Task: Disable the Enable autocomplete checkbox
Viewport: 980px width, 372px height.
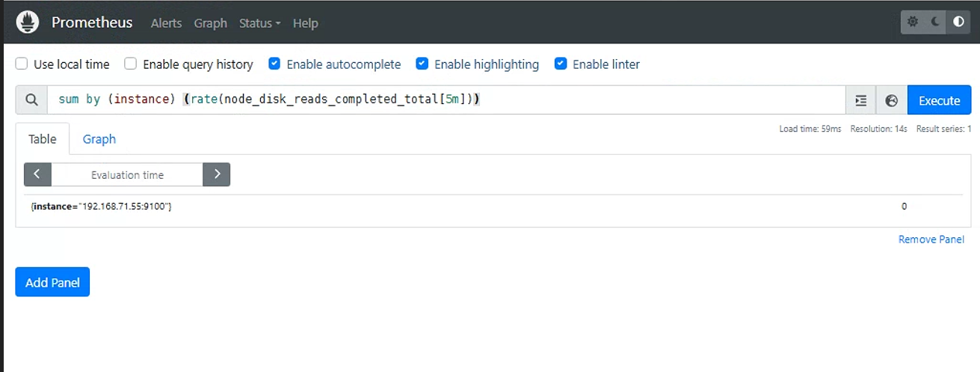Action: (x=274, y=64)
